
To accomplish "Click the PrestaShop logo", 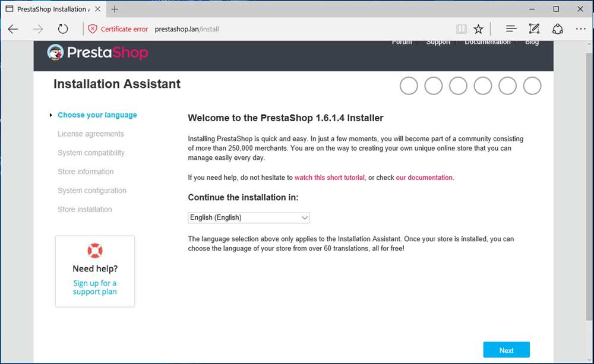I will 98,53.
